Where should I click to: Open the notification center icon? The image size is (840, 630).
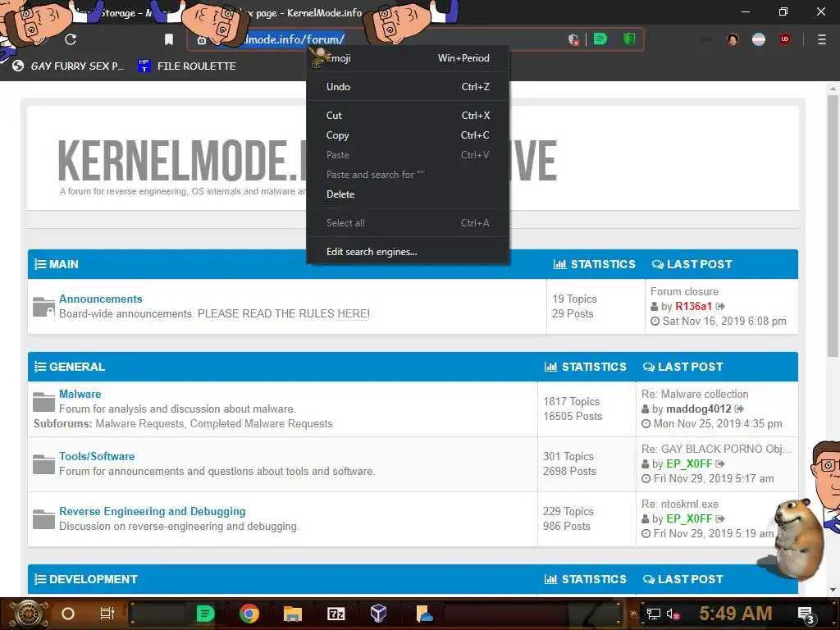[807, 615]
